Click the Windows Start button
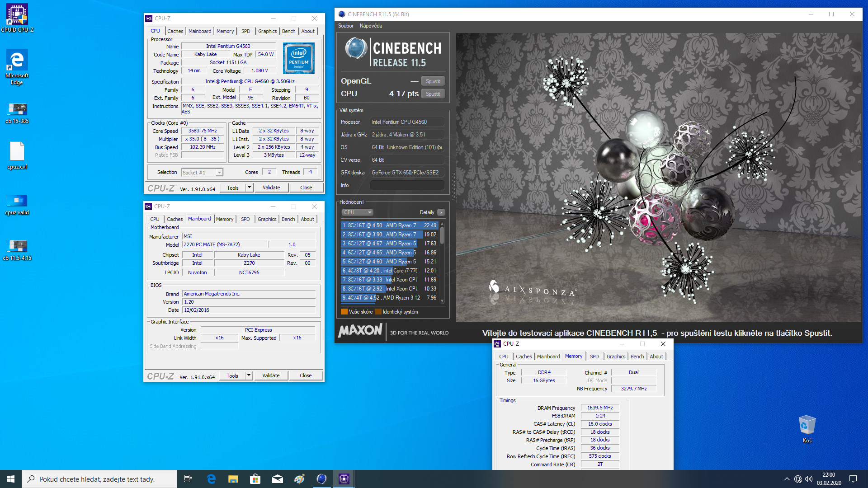 click(x=11, y=479)
